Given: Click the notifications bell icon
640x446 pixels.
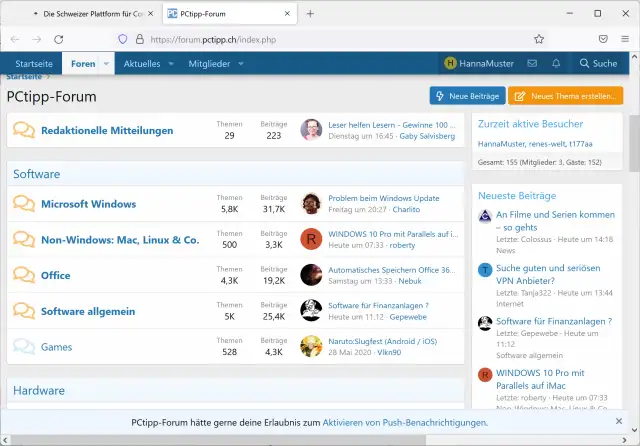Looking at the screenshot, I should pyautogui.click(x=556, y=63).
